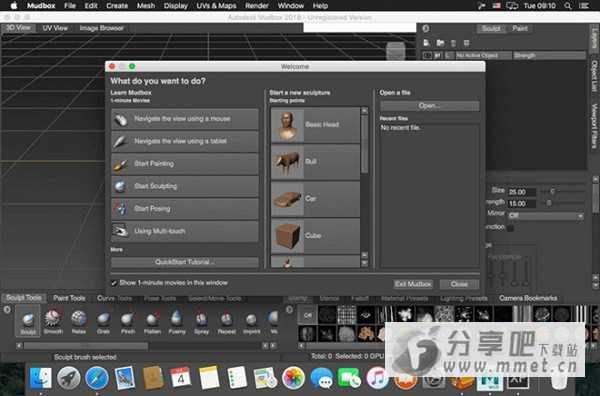Select the Spray brush tool
The width and height of the screenshot is (600, 396).
point(201,321)
